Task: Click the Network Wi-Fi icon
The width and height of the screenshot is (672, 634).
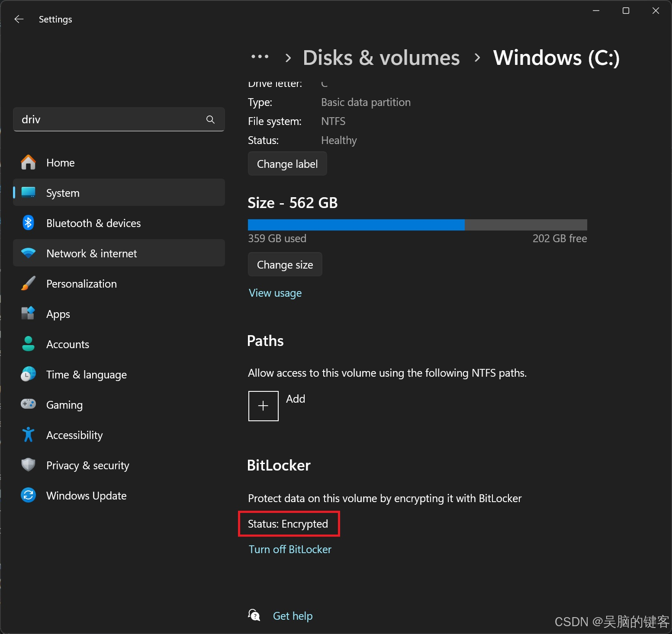Action: pos(29,253)
